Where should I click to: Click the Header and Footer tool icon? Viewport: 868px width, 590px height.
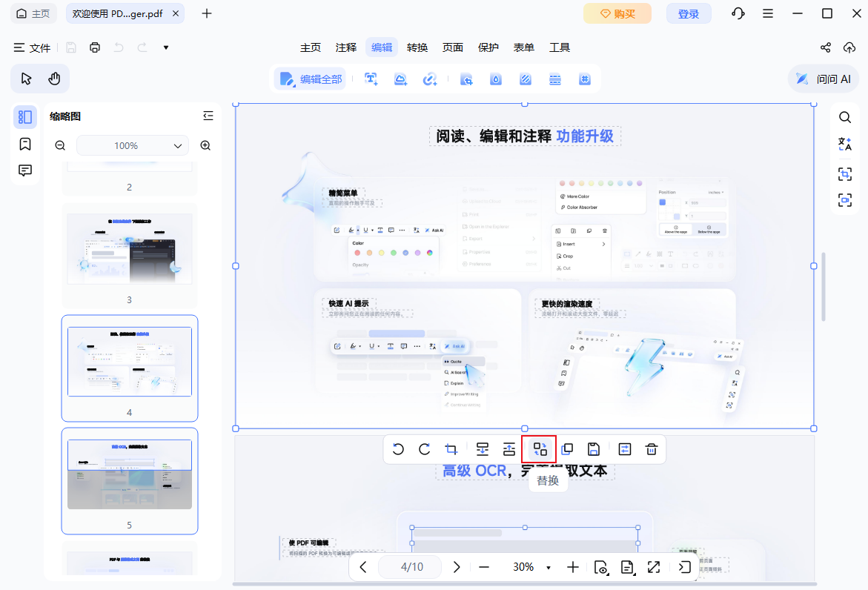555,79
